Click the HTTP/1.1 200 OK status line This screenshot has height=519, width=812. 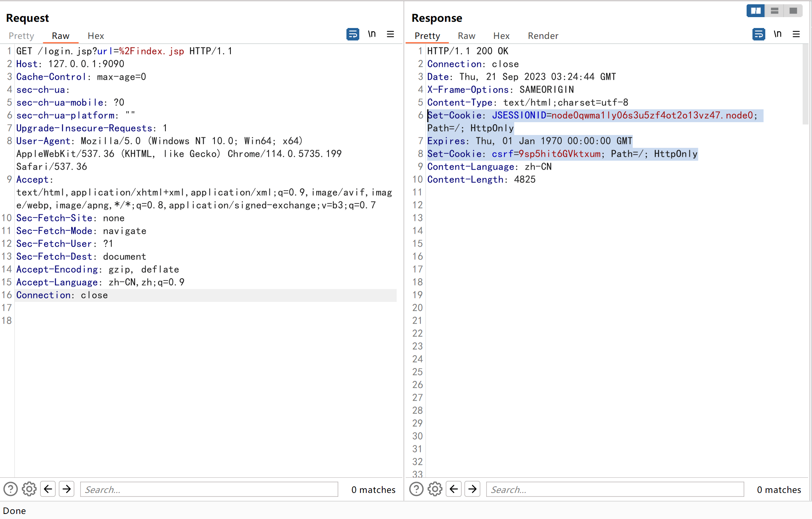468,51
